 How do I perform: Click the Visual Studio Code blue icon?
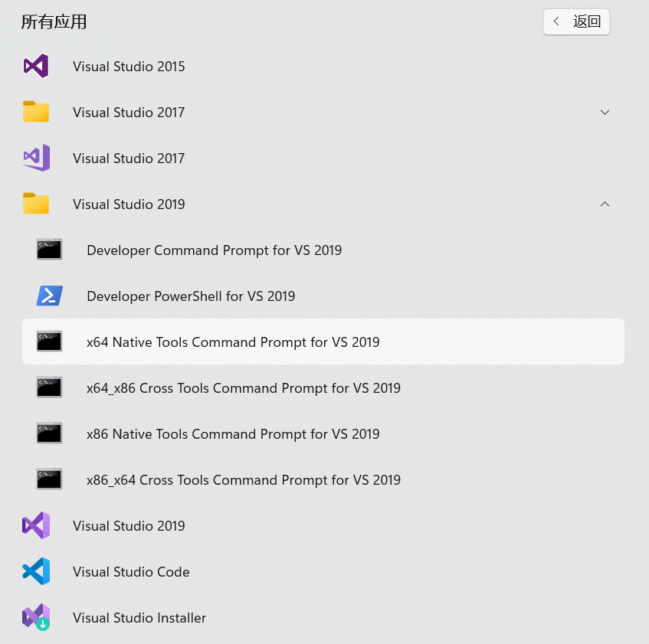pyautogui.click(x=36, y=572)
